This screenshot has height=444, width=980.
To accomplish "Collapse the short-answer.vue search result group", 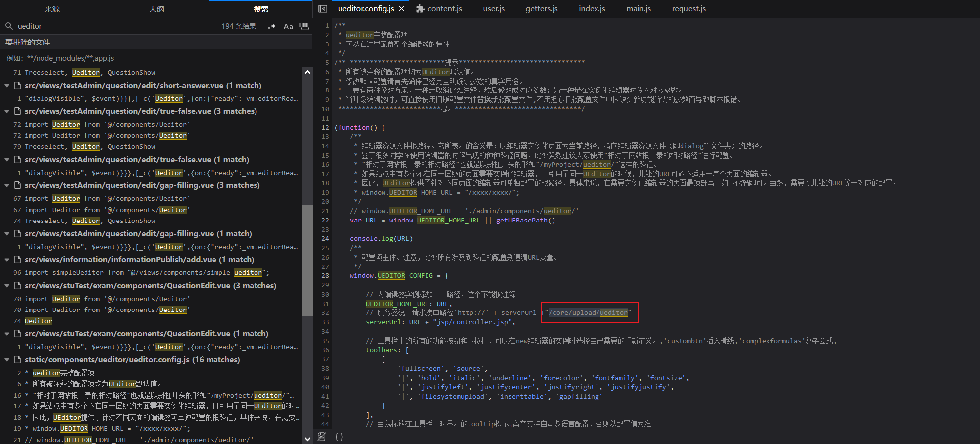I will point(7,86).
